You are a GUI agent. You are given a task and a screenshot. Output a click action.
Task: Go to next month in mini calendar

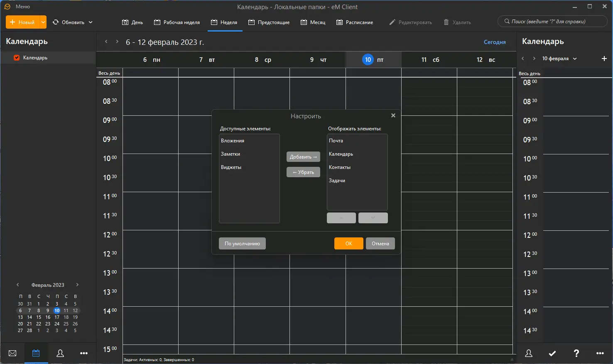[x=77, y=285]
